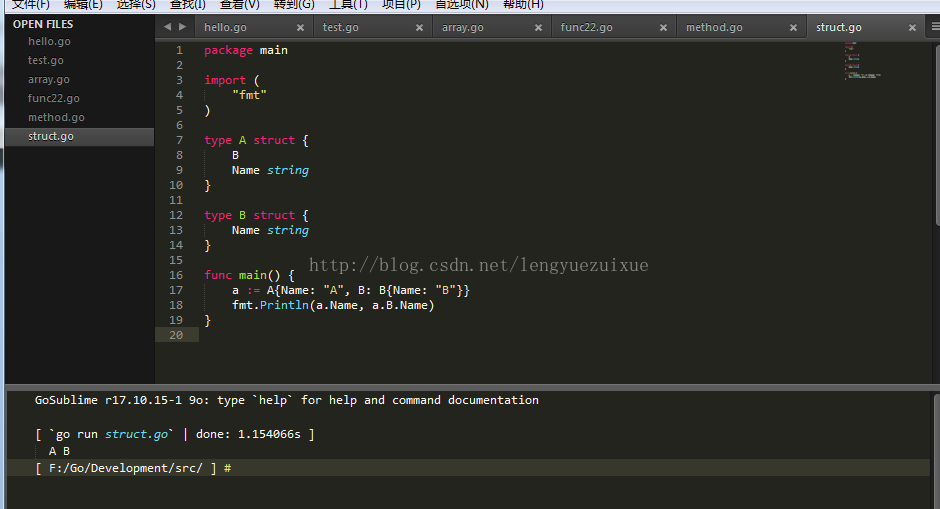This screenshot has width=940, height=509.
Task: Switch to the hello.go tab
Action: coord(225,28)
